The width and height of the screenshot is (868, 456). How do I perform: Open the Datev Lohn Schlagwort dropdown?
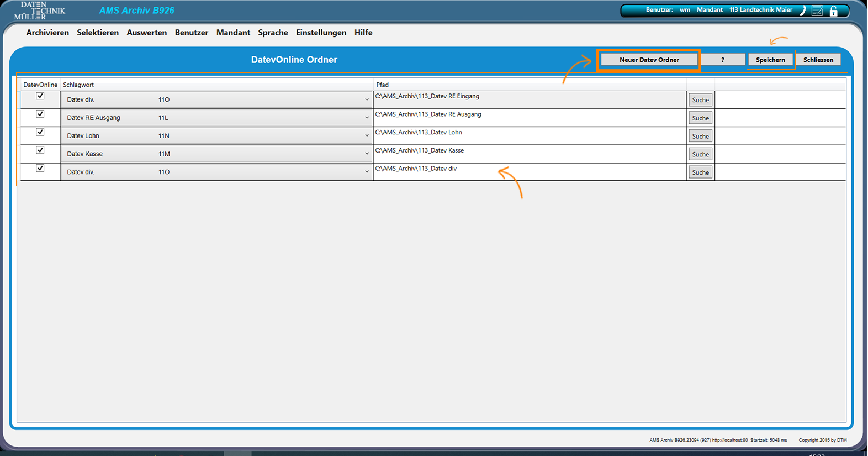(x=366, y=136)
